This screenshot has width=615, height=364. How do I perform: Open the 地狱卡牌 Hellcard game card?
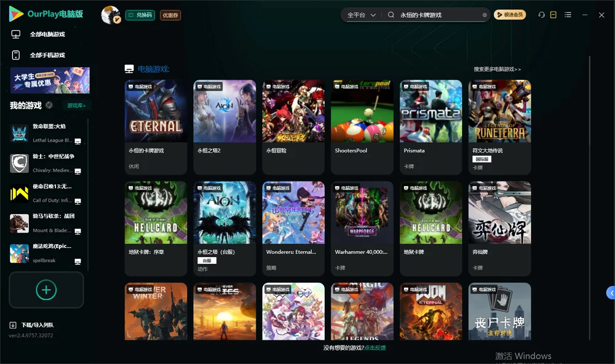point(431,229)
